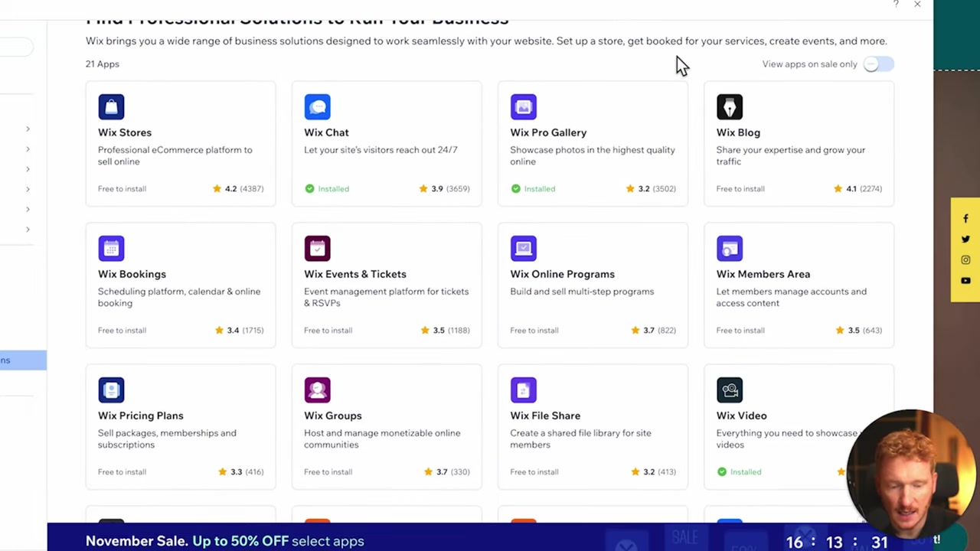Open the Wix File Share icon

coord(524,390)
